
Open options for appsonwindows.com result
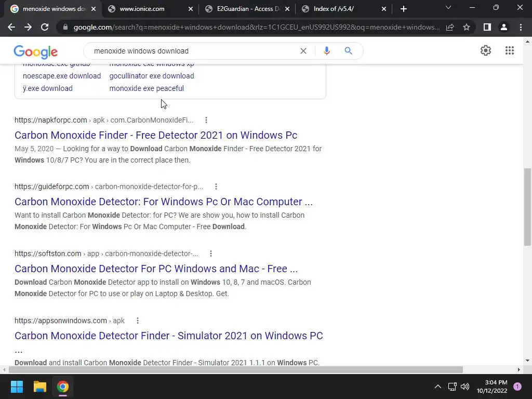pos(137,320)
